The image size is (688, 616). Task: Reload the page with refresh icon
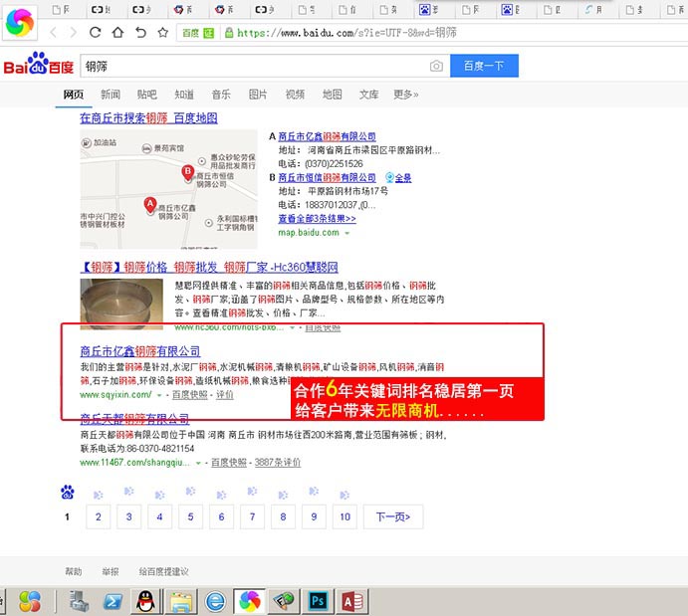pos(96,32)
